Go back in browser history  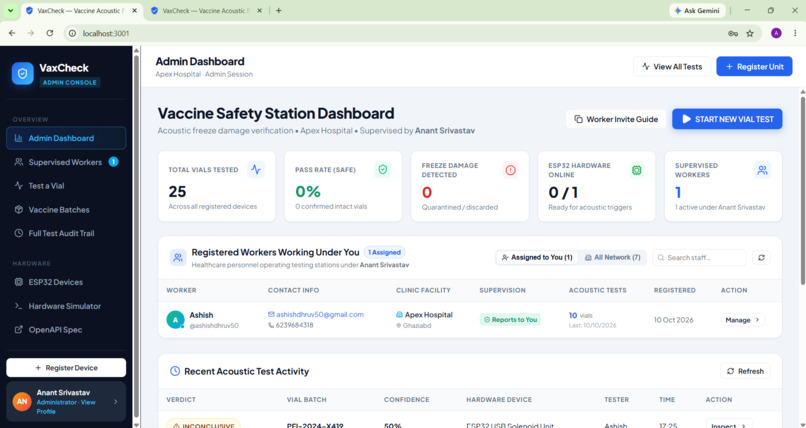(x=12, y=33)
